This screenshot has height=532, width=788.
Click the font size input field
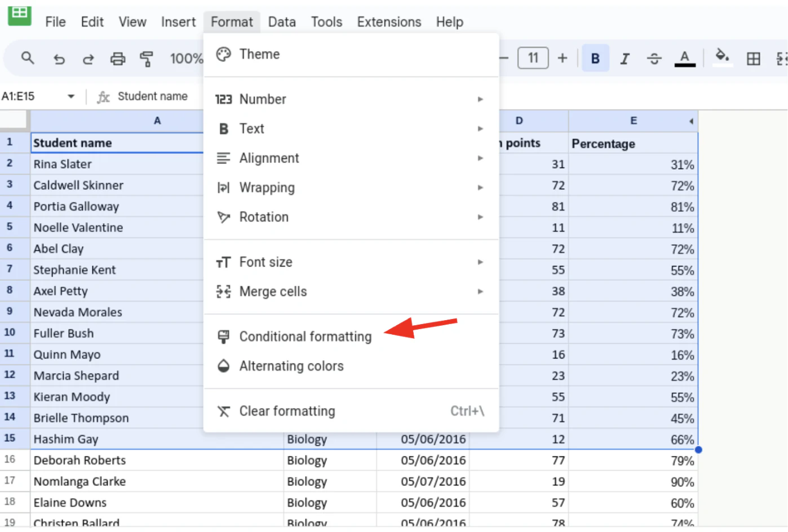pyautogui.click(x=533, y=58)
